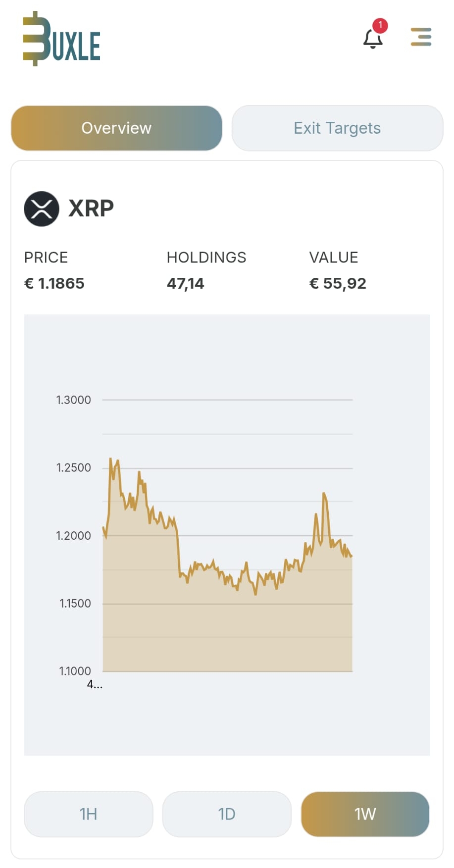Select the 1H chart timeframe

point(89,814)
